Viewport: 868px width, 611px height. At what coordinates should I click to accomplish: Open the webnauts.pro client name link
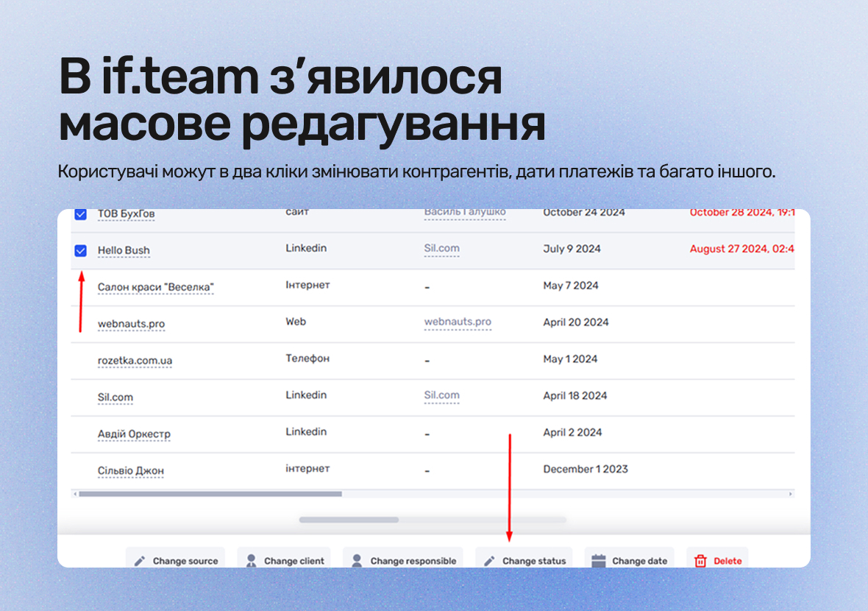131,323
